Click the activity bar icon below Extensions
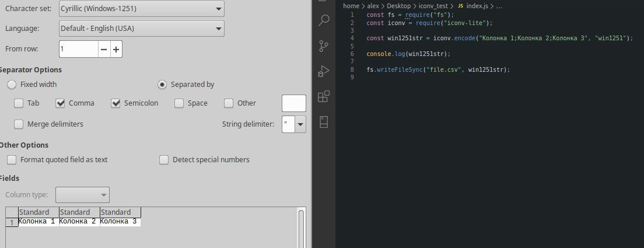Screen dimensions: 644x248 (x=324, y=122)
